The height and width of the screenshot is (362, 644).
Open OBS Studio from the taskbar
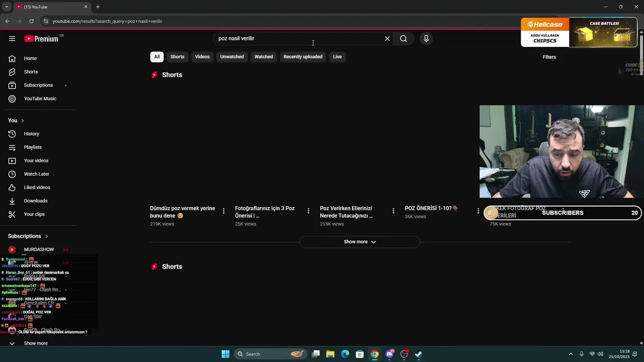404,354
